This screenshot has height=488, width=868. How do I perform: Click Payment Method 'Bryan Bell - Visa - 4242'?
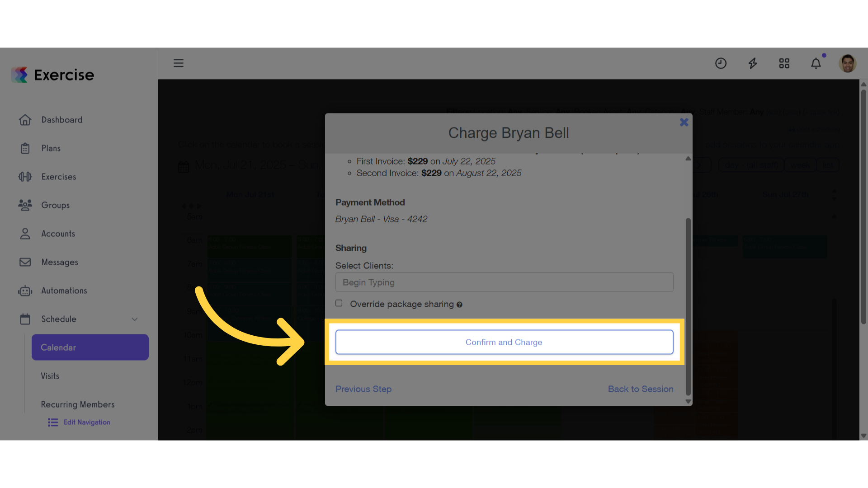coord(381,219)
